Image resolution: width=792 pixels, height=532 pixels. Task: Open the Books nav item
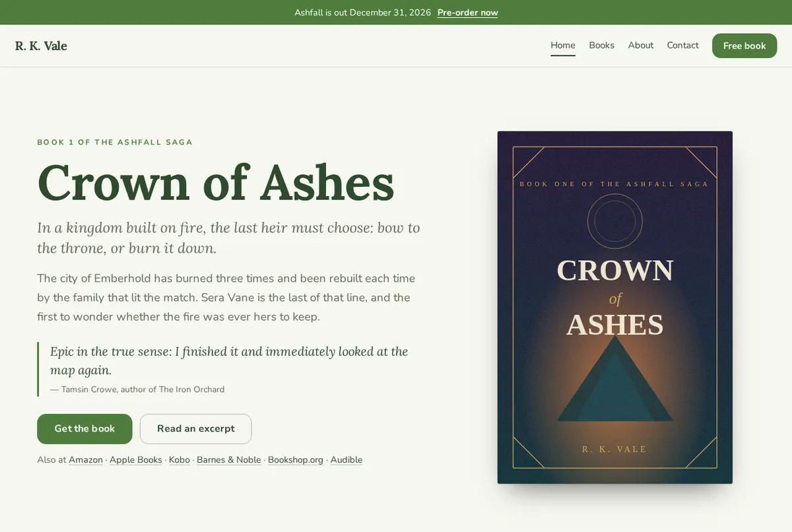pos(601,46)
